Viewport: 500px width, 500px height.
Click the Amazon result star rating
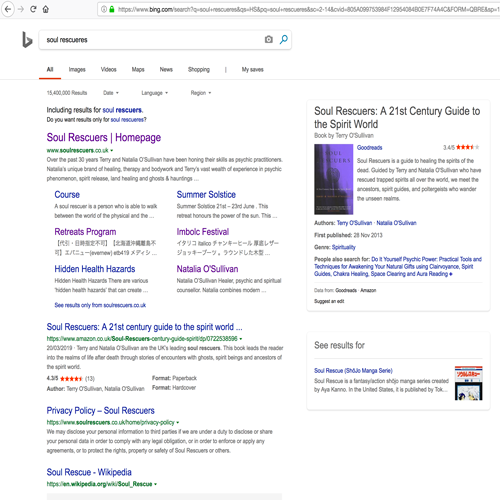point(71,378)
